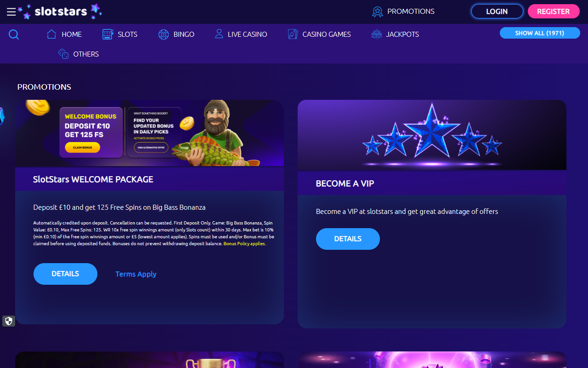588x368 pixels.
Task: Click the shield icon in bottom corner
Action: pos(9,321)
